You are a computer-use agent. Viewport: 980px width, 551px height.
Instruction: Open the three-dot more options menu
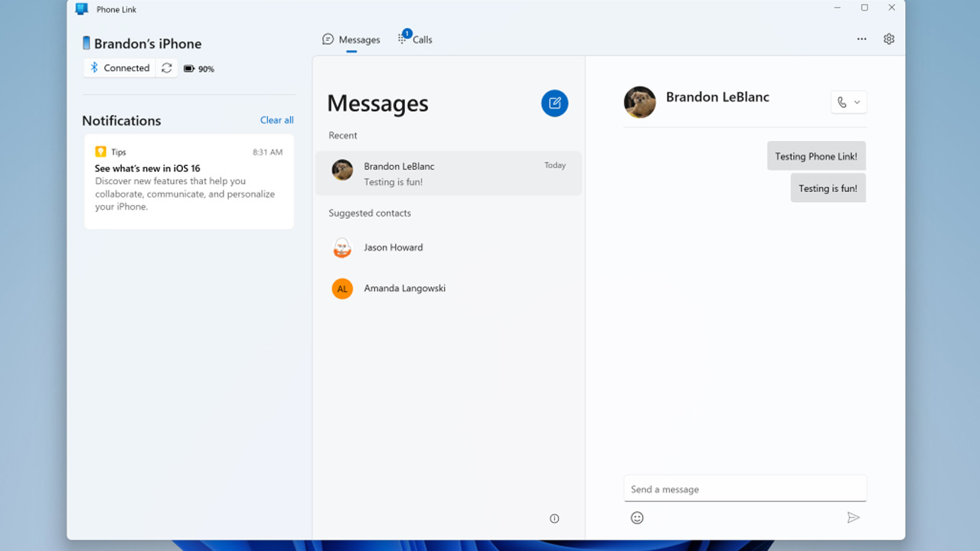(861, 39)
